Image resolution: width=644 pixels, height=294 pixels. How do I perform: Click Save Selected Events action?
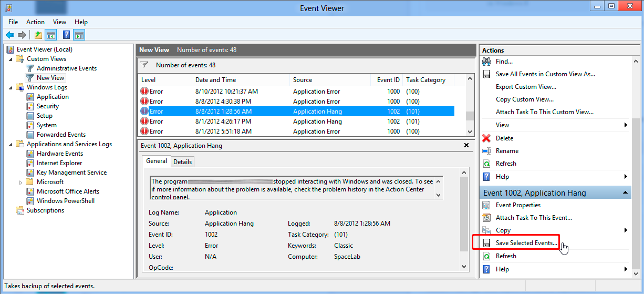pos(526,243)
